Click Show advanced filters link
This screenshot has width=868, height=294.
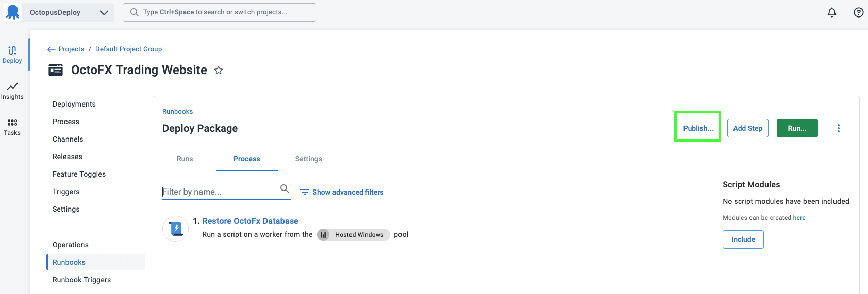[x=348, y=192]
